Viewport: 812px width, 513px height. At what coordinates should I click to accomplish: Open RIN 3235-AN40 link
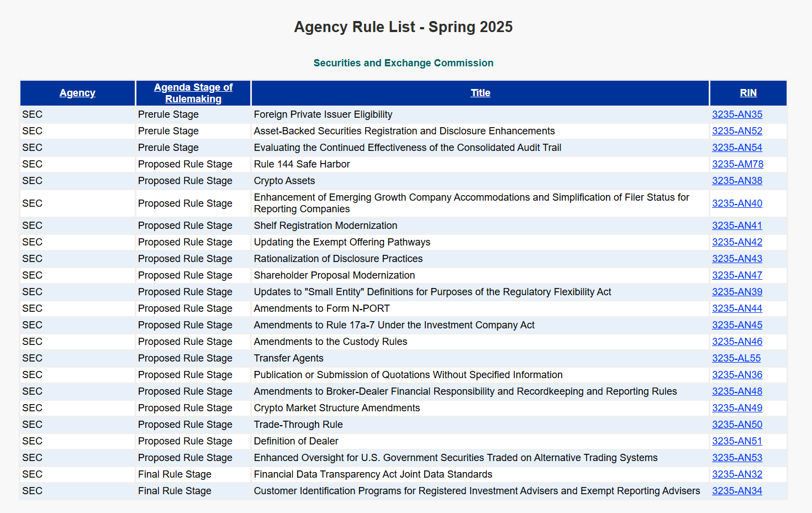coord(737,203)
